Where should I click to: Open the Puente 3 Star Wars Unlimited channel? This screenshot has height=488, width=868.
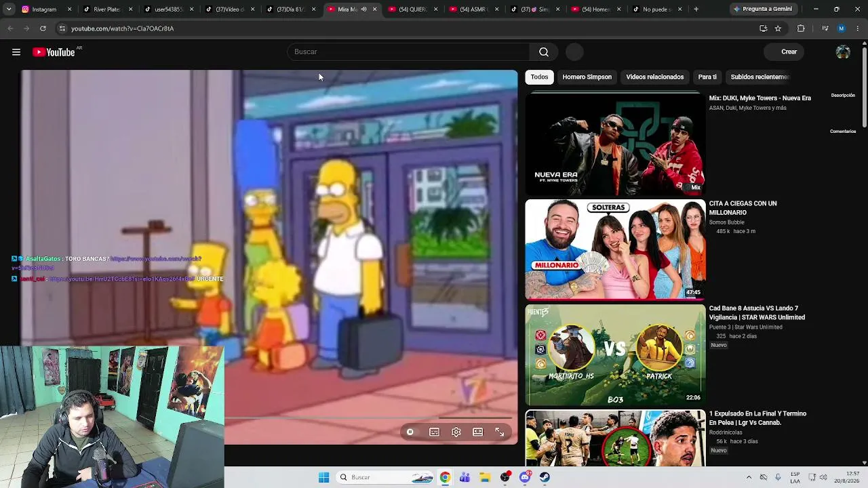pyautogui.click(x=745, y=327)
